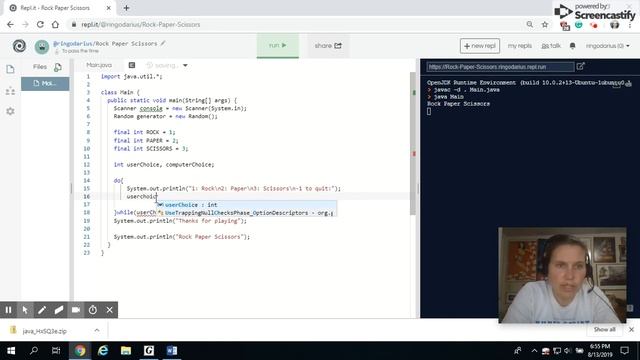This screenshot has width=640, height=360.
Task: Select the Files panel icon in sidebar
Action: point(10,69)
